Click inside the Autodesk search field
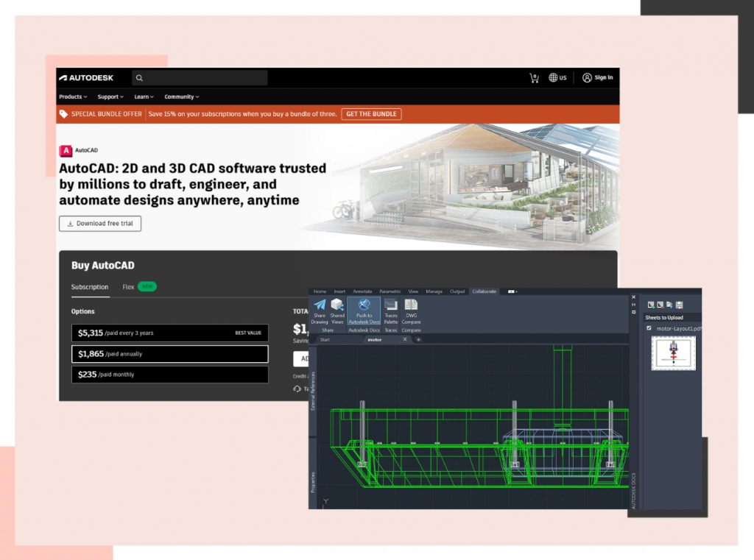754x560 pixels. (x=200, y=78)
